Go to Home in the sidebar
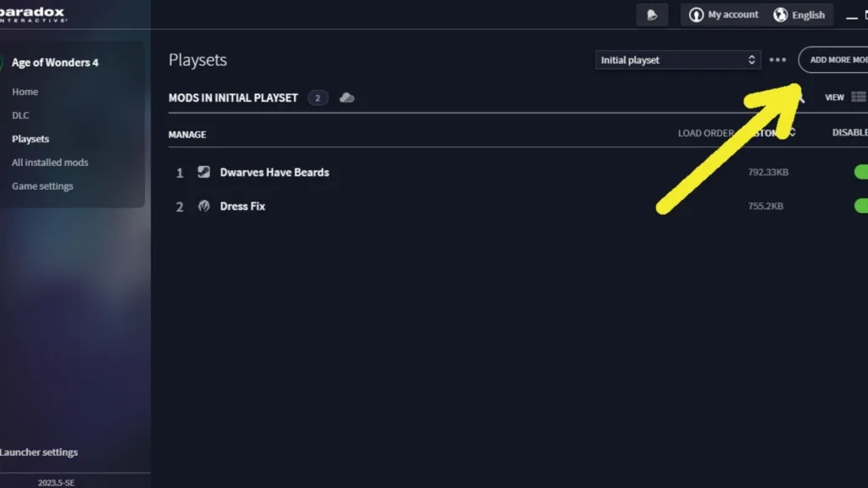This screenshot has width=868, height=488. coord(25,91)
